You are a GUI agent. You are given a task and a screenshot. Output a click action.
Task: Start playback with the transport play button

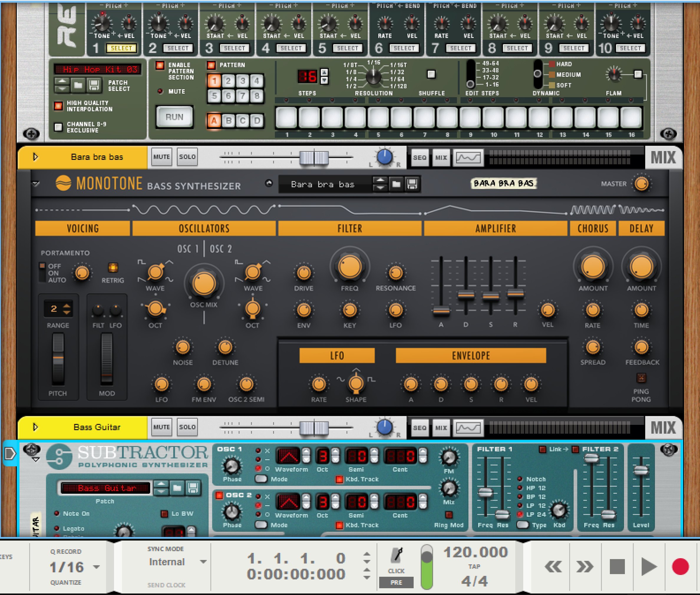tap(648, 567)
